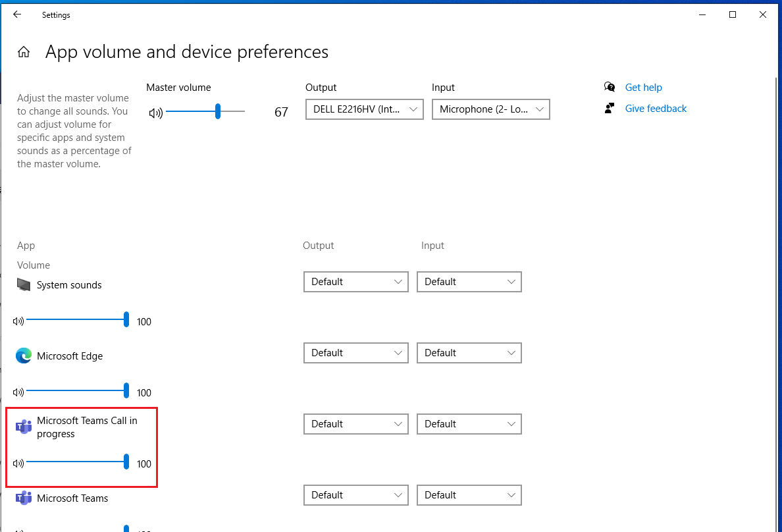Minimize the Settings window
782x532 pixels.
click(x=702, y=14)
